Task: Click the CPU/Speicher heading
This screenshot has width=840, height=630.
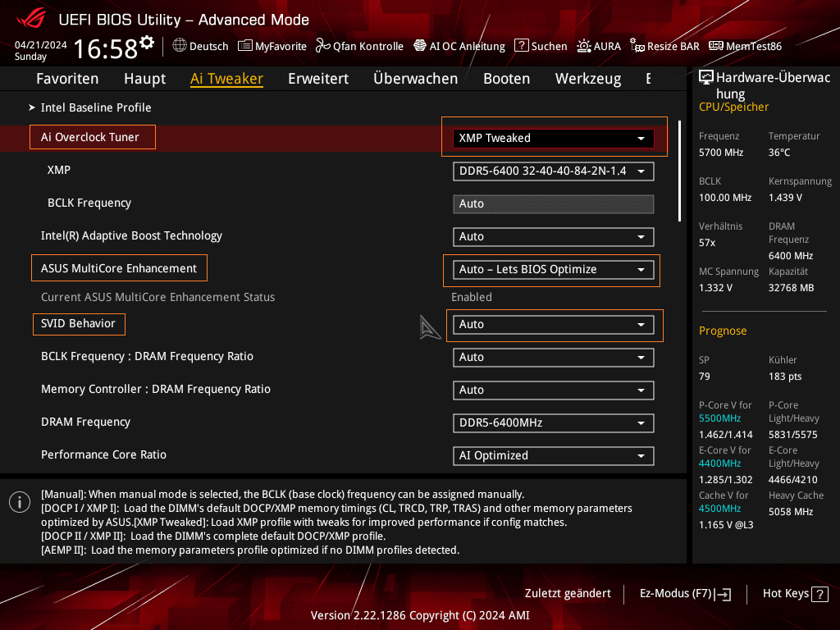Action: 734,107
